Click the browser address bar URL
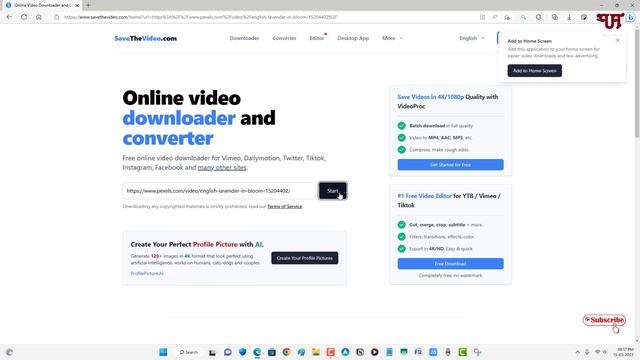Viewport: 640px width, 360px height. (200, 17)
